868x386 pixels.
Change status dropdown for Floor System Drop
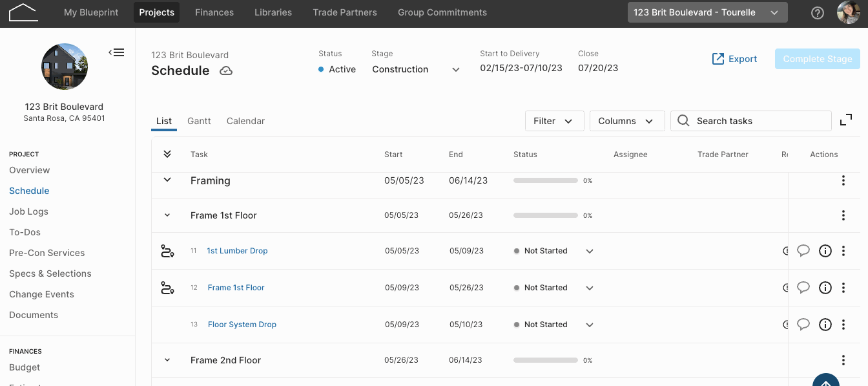590,325
